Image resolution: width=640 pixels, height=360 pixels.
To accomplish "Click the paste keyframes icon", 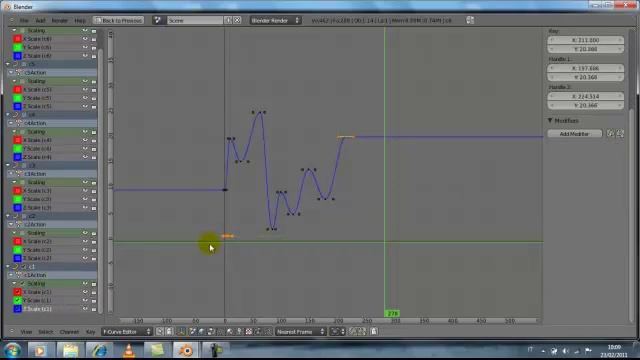I will point(362,332).
